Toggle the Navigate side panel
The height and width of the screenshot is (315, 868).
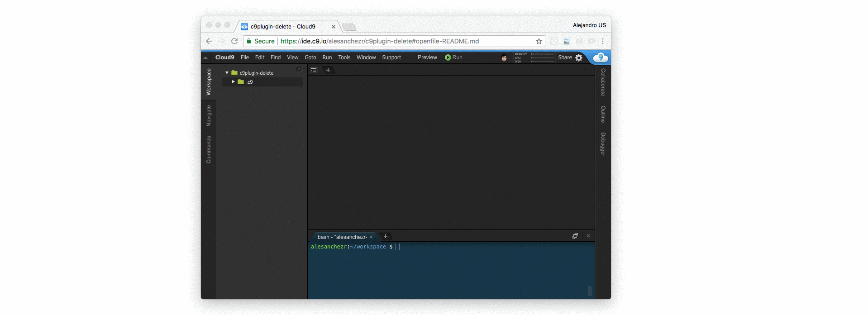click(x=209, y=115)
